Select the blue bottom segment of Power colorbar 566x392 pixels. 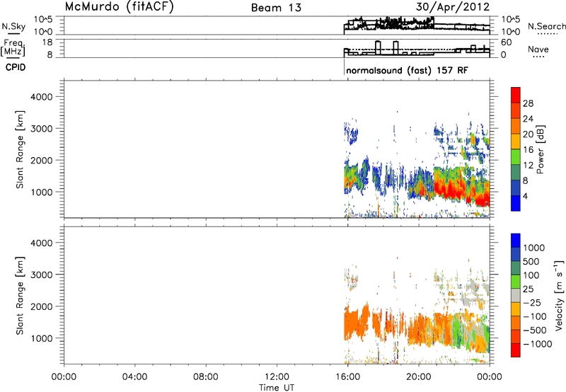point(516,203)
